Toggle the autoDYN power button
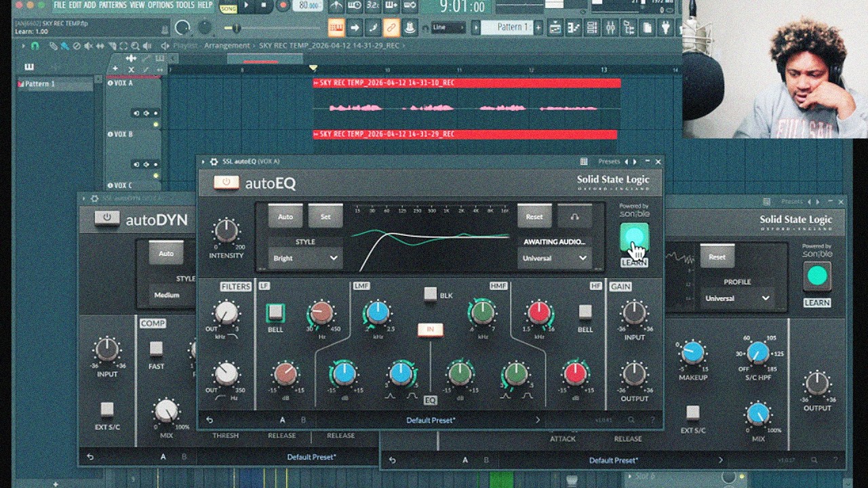The image size is (868, 488). pos(106,218)
